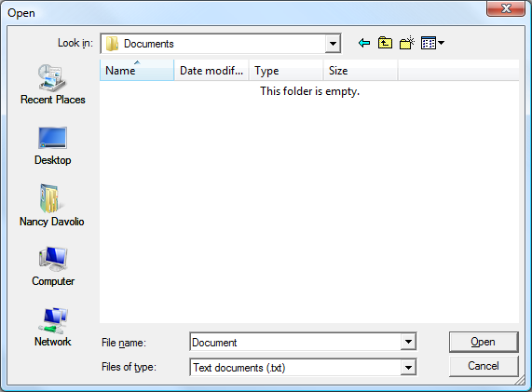Sort by Size column header
532x392 pixels.
[x=361, y=70]
